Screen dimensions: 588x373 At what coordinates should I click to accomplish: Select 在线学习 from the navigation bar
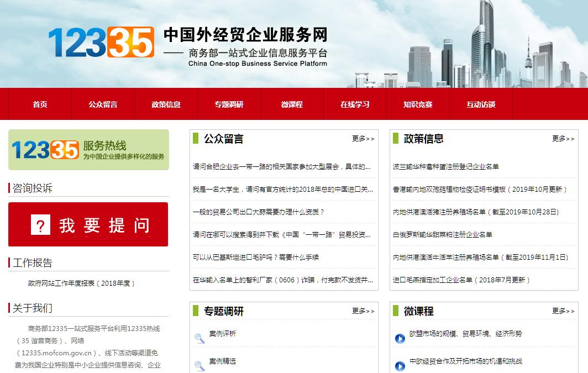[355, 104]
